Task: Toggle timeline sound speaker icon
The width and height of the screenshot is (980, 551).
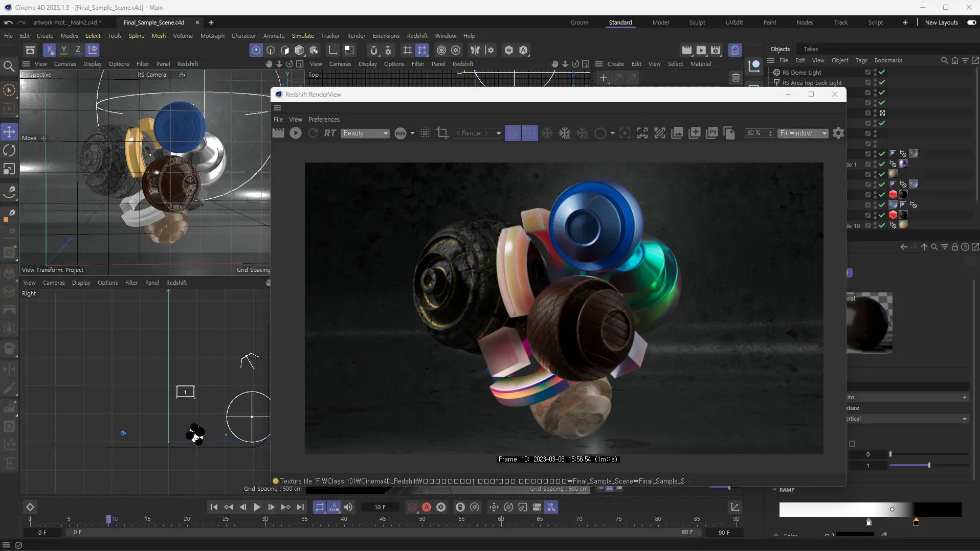Action: (x=348, y=507)
